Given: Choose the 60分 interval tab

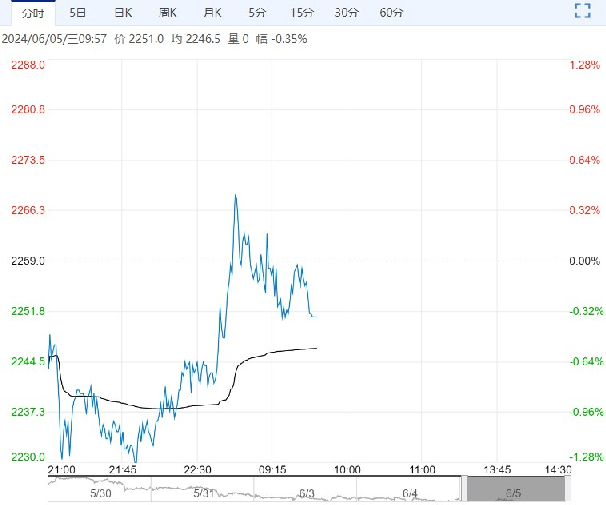Looking at the screenshot, I should (392, 13).
